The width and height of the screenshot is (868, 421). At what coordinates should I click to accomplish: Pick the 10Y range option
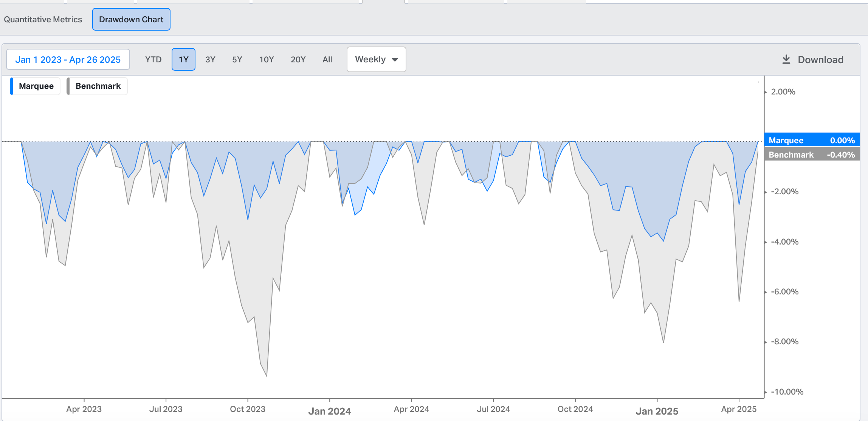point(267,60)
